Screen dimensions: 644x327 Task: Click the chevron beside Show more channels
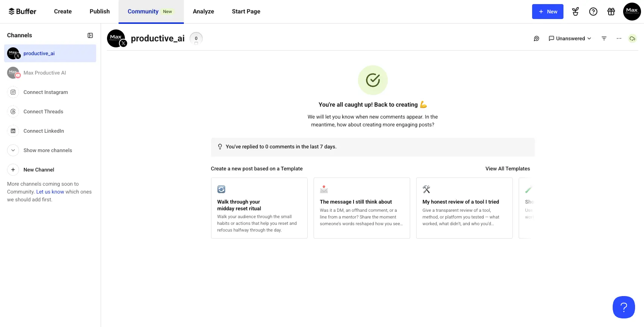click(13, 150)
